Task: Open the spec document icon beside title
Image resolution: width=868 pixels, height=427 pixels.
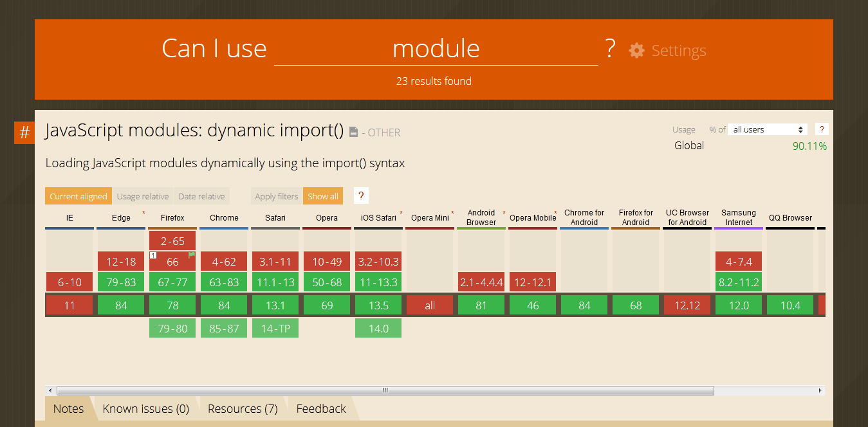Action: click(353, 132)
